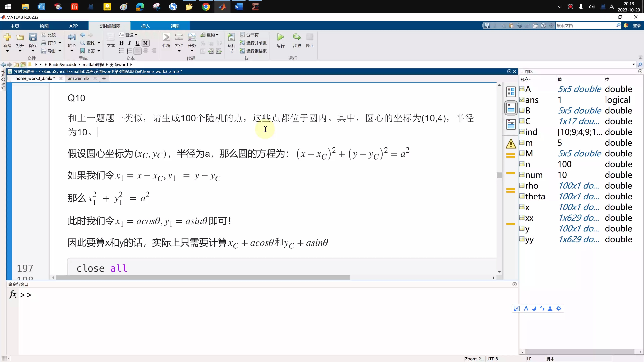The image size is (644, 362).
Task: Collapse the toolstrip with the minimize arrow
Action: tap(640, 57)
